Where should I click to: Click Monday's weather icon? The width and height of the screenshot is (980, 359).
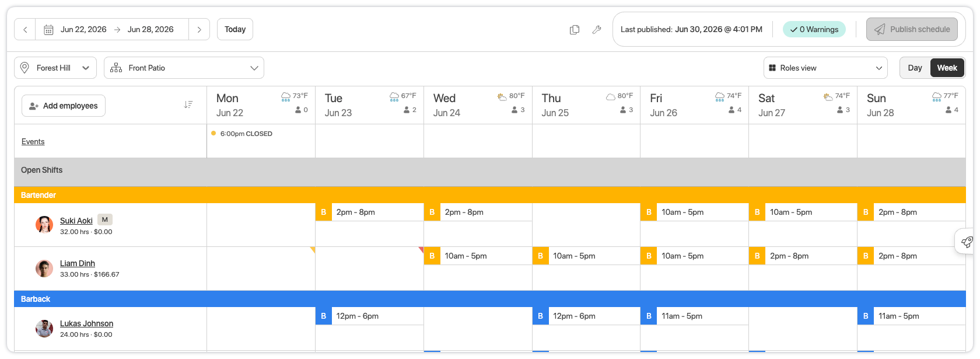(x=286, y=96)
